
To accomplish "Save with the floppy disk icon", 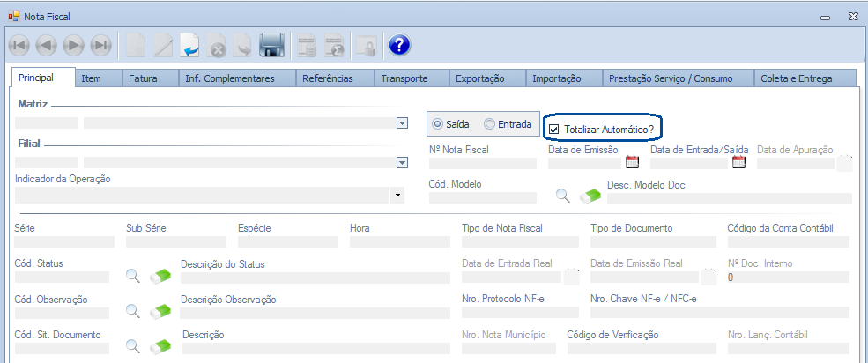I will coord(271,46).
